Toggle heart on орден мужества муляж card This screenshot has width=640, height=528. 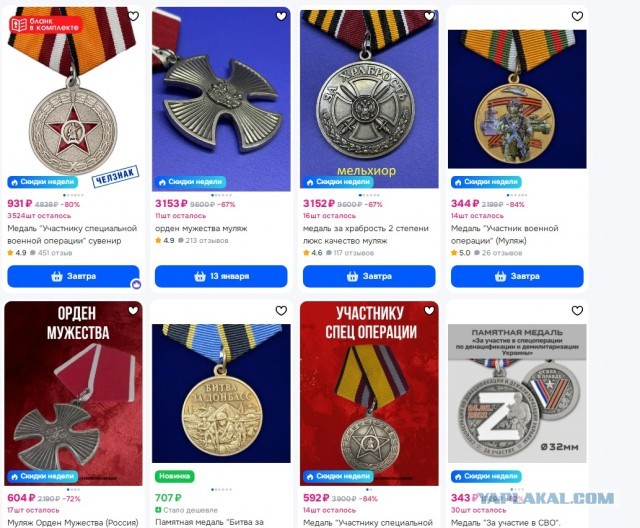pos(281,16)
